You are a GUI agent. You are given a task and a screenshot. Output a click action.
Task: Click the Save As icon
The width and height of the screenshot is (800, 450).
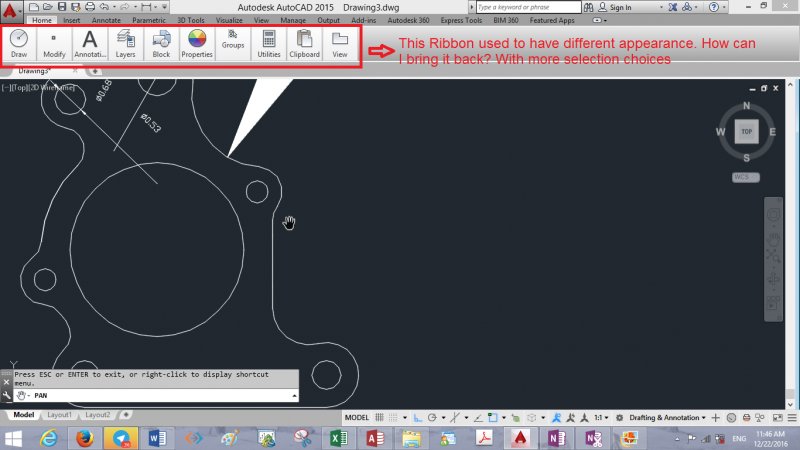pyautogui.click(x=76, y=7)
